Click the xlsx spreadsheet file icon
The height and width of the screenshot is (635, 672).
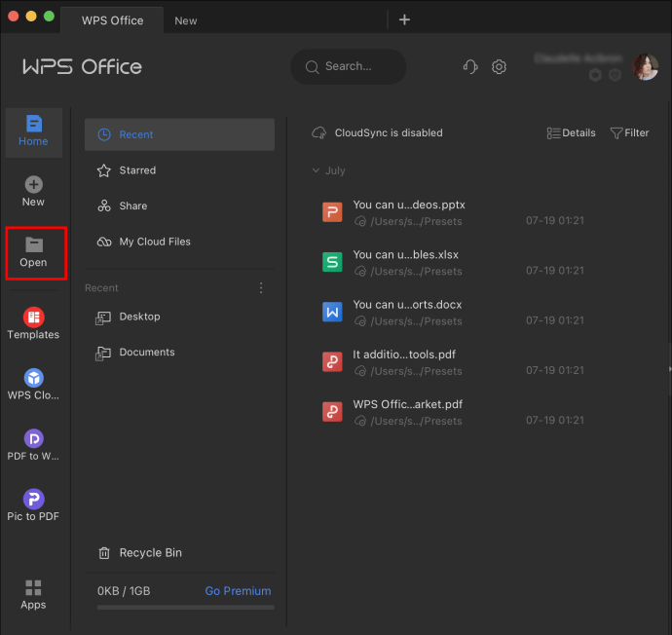pos(332,262)
